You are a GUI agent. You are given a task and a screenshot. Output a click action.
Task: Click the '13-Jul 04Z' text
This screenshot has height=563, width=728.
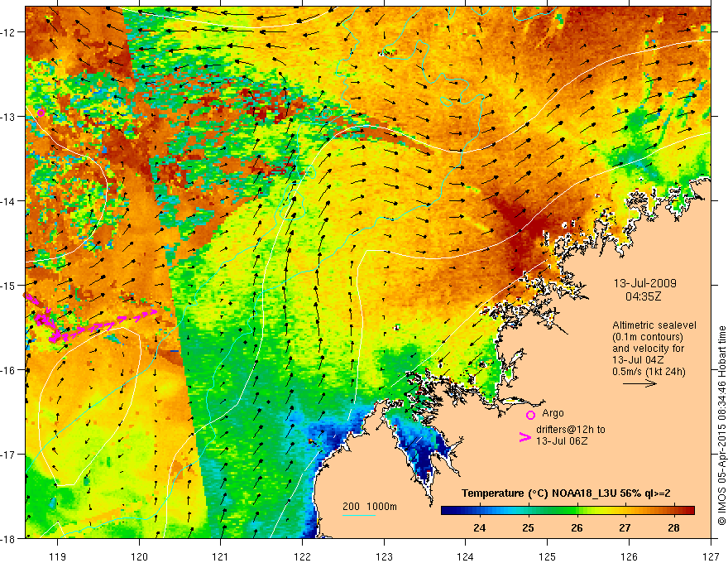coord(638,359)
